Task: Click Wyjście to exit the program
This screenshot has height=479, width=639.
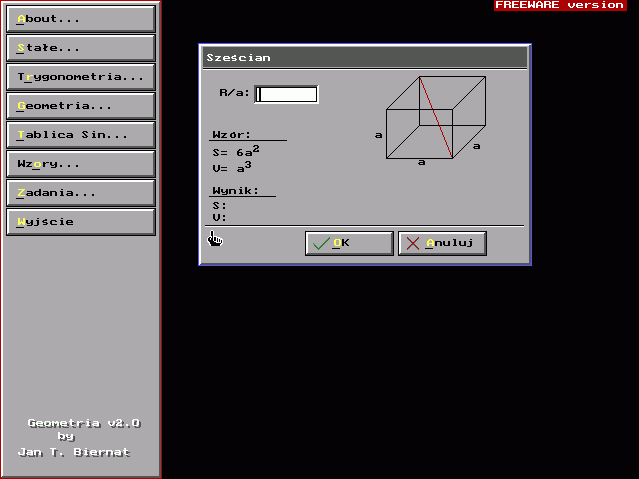Action: pos(81,222)
